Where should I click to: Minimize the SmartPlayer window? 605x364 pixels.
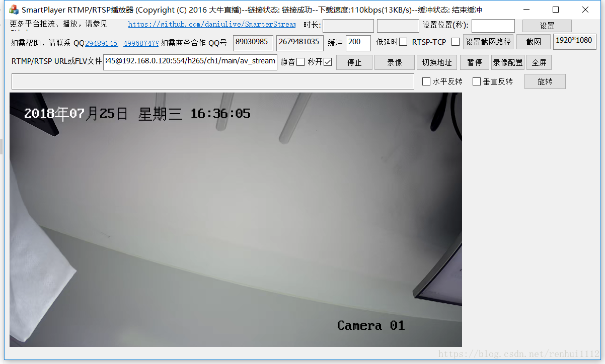point(526,10)
